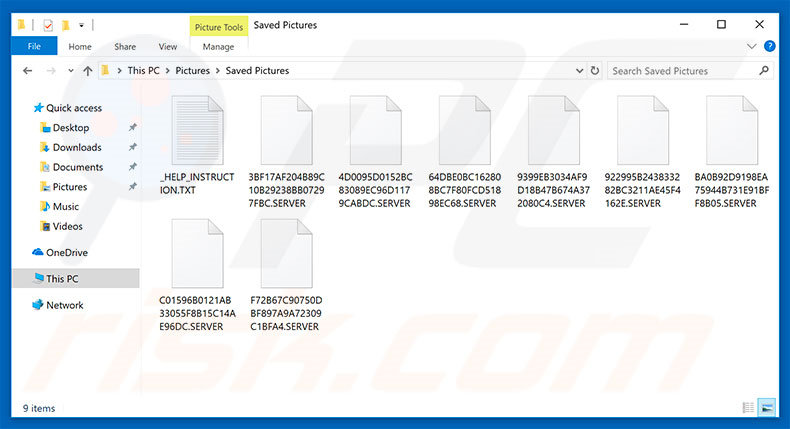This screenshot has width=790, height=429.
Task: Open Desktop in navigation pane
Action: [71, 128]
